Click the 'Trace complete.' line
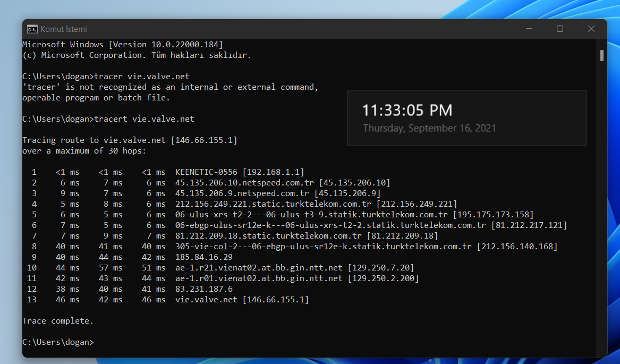The width and height of the screenshot is (620, 364). click(58, 321)
